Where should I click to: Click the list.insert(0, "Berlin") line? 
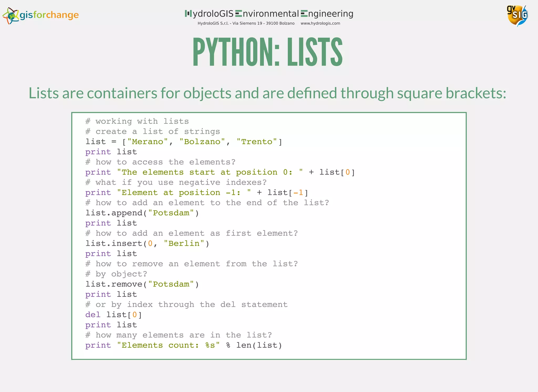tap(147, 243)
